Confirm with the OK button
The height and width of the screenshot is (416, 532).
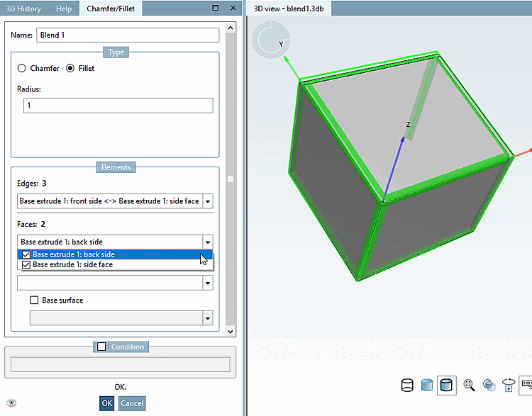click(107, 403)
